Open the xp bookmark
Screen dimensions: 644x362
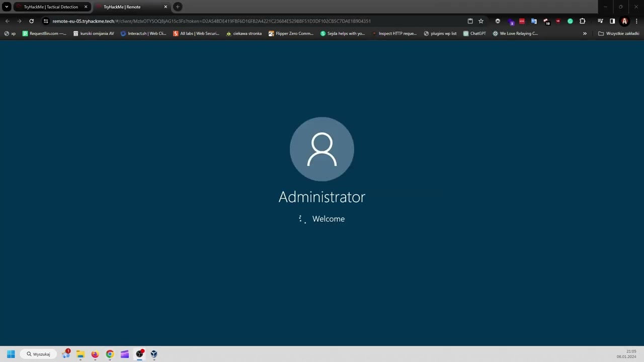[x=10, y=34]
